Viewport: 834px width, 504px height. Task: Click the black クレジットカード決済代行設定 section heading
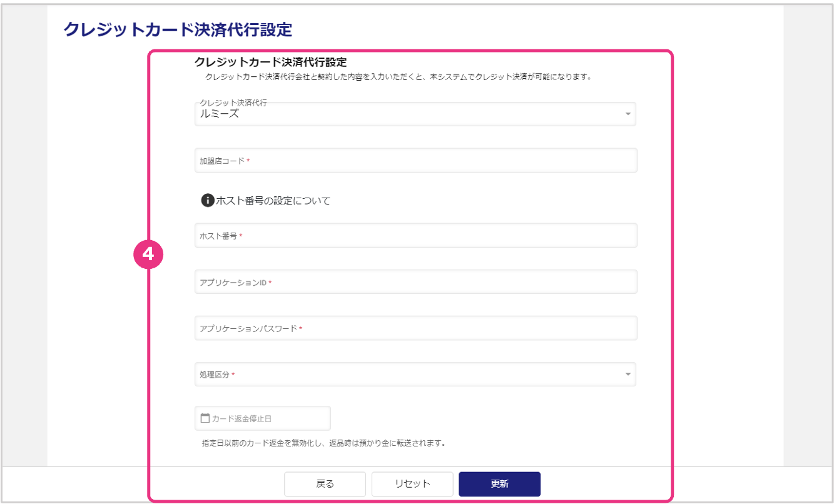point(270,62)
